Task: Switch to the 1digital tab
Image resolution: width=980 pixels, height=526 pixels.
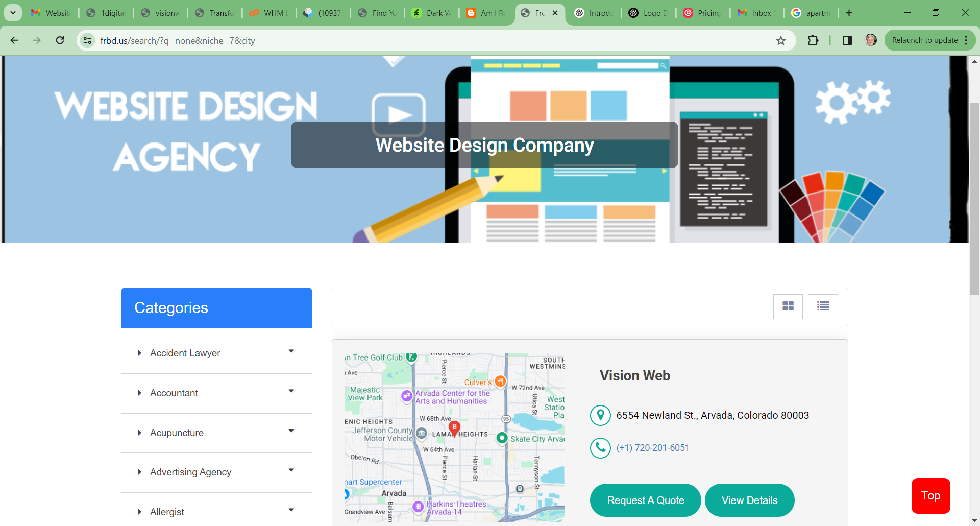Action: (x=106, y=13)
